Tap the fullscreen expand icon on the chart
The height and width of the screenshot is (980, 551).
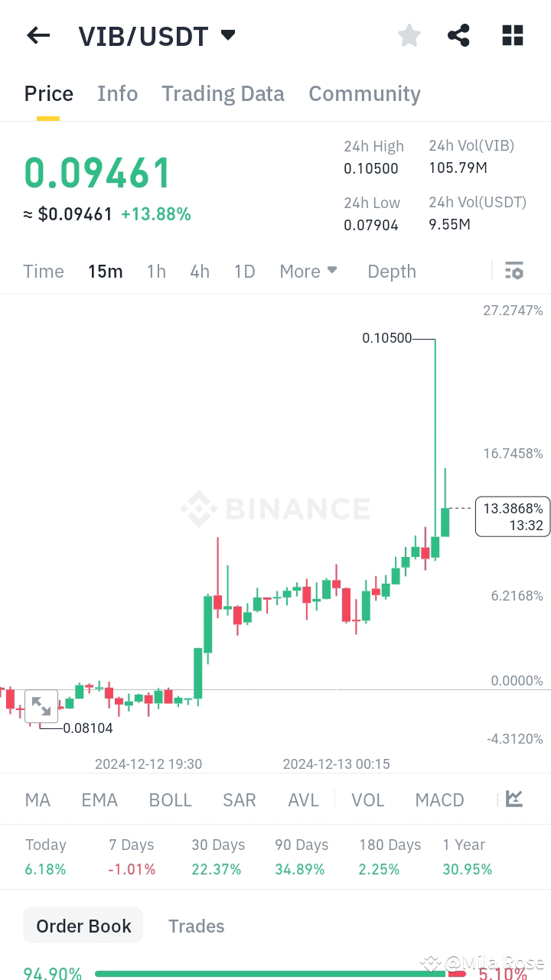click(41, 706)
